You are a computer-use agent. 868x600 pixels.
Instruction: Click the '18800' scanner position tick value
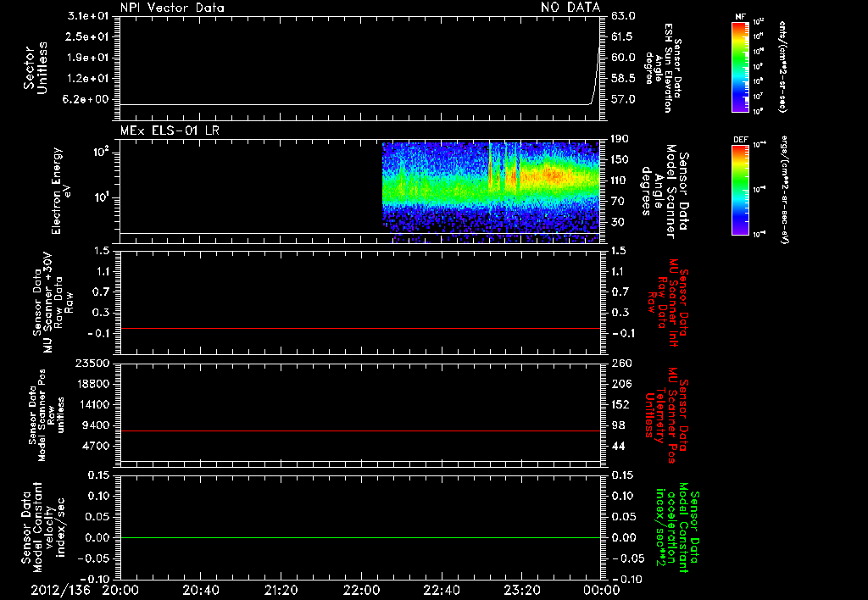click(92, 384)
